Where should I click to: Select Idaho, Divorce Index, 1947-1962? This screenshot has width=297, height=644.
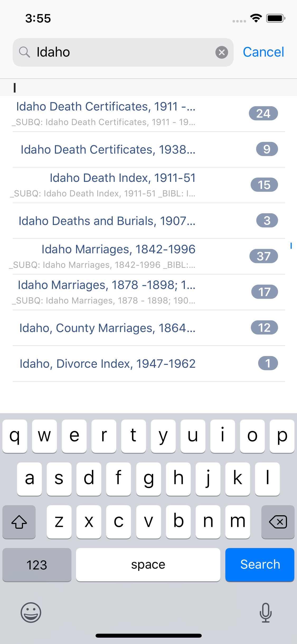pos(107,364)
